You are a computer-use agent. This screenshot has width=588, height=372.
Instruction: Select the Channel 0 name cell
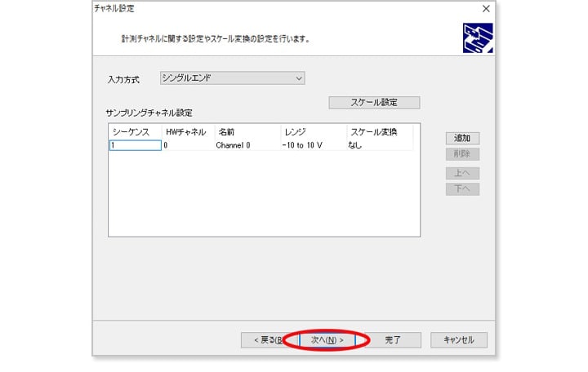pyautogui.click(x=234, y=145)
